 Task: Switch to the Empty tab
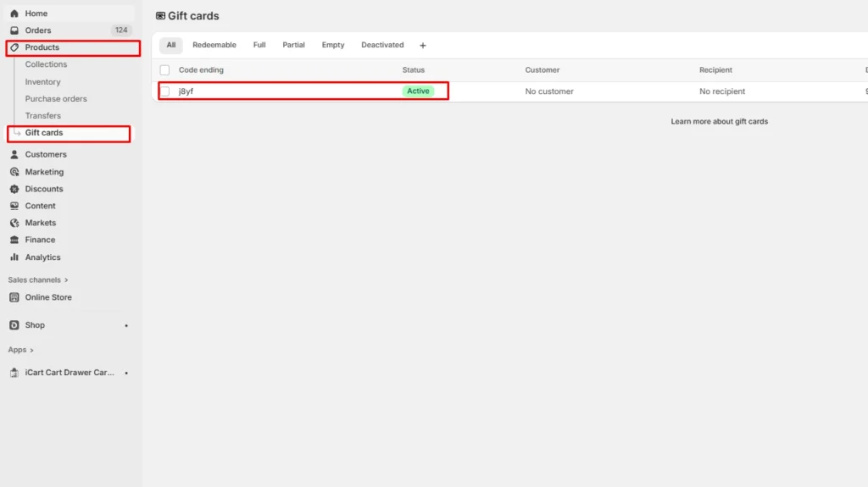tap(333, 46)
